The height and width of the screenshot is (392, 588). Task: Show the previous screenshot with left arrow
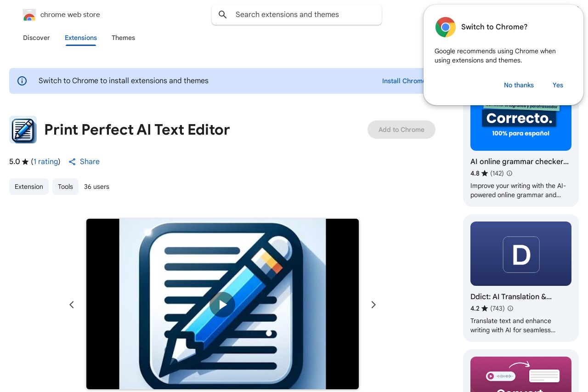[x=72, y=305]
